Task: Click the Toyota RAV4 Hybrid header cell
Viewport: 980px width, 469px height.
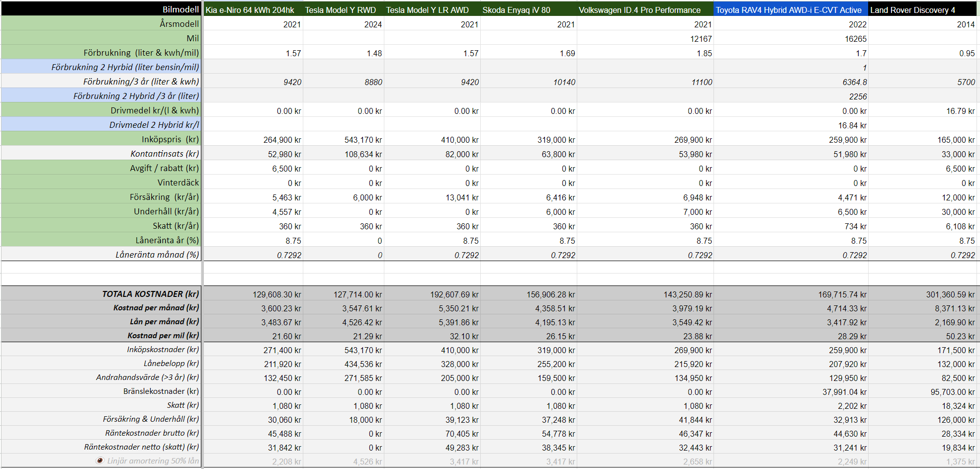Action: (789, 10)
